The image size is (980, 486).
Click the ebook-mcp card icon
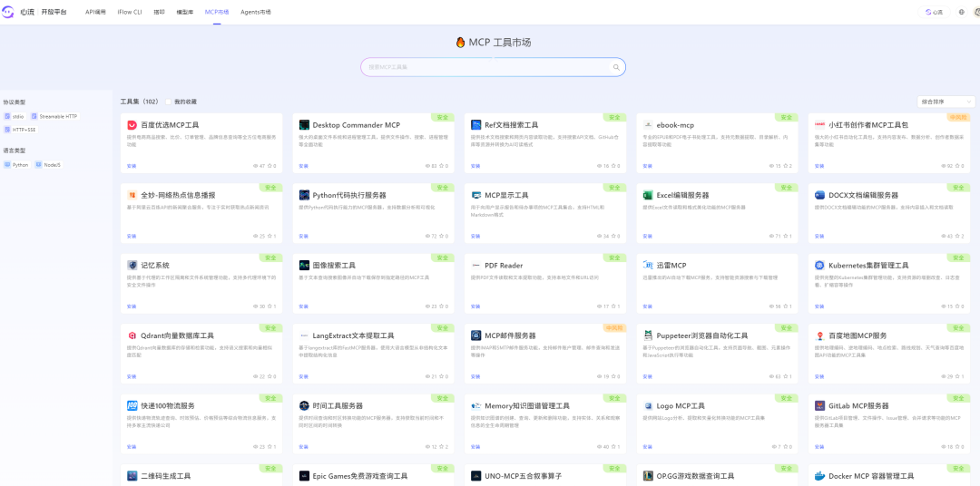point(648,125)
